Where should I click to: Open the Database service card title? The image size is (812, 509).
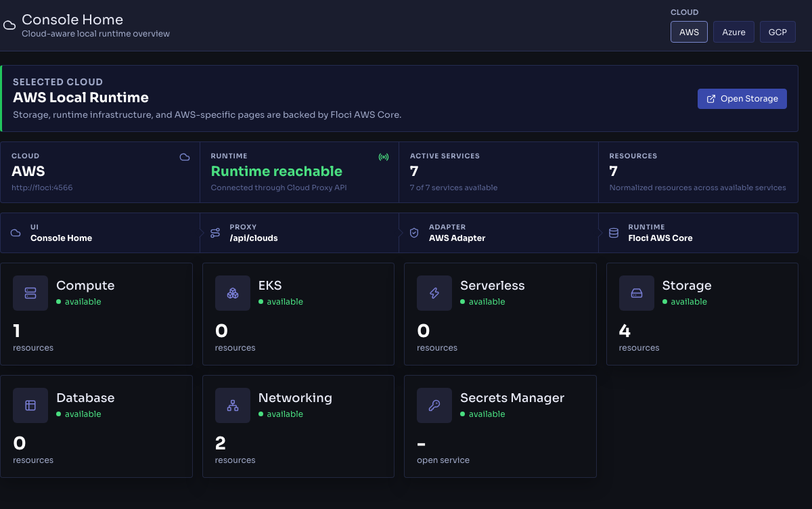[x=85, y=398]
